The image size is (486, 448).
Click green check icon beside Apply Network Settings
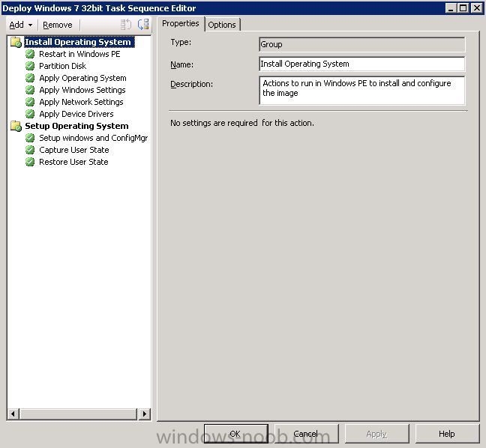[30, 102]
